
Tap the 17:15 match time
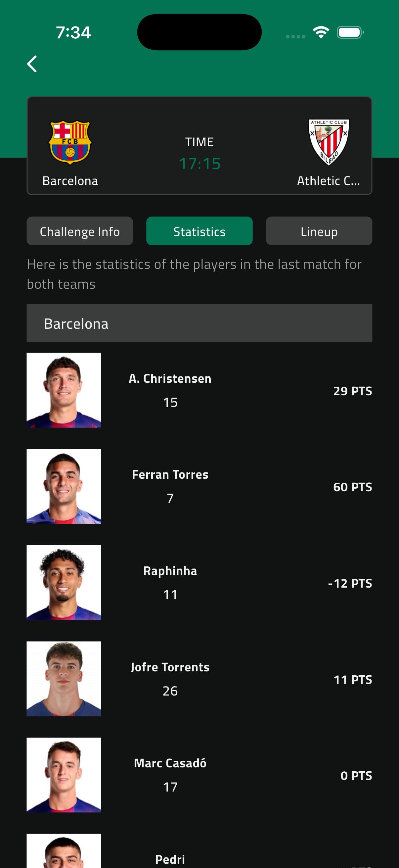200,164
